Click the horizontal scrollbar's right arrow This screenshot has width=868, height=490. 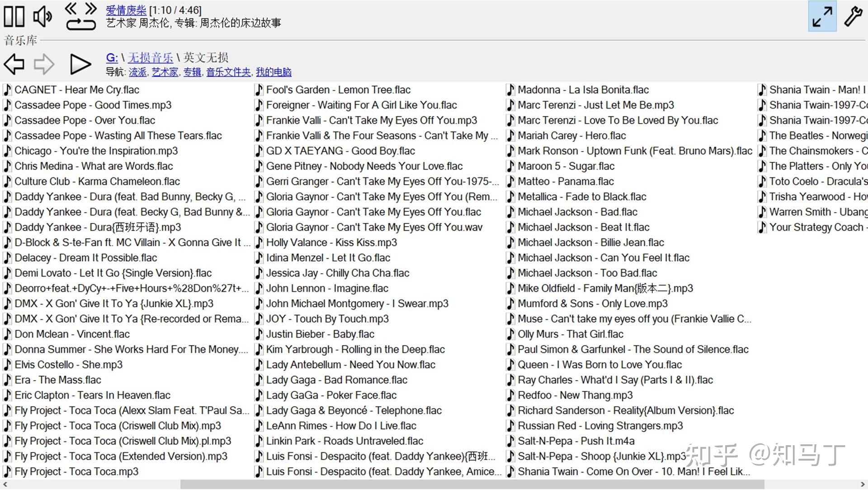coord(863,485)
